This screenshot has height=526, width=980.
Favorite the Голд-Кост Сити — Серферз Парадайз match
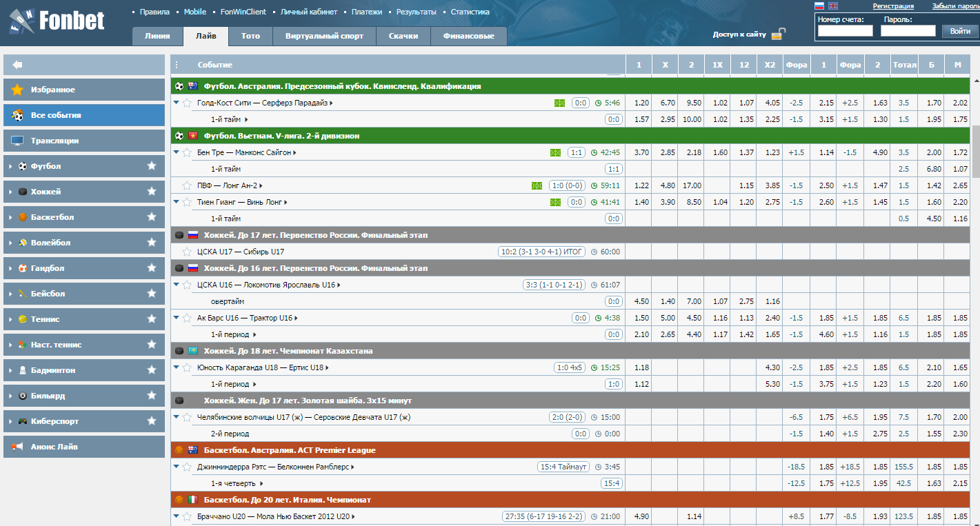click(187, 103)
